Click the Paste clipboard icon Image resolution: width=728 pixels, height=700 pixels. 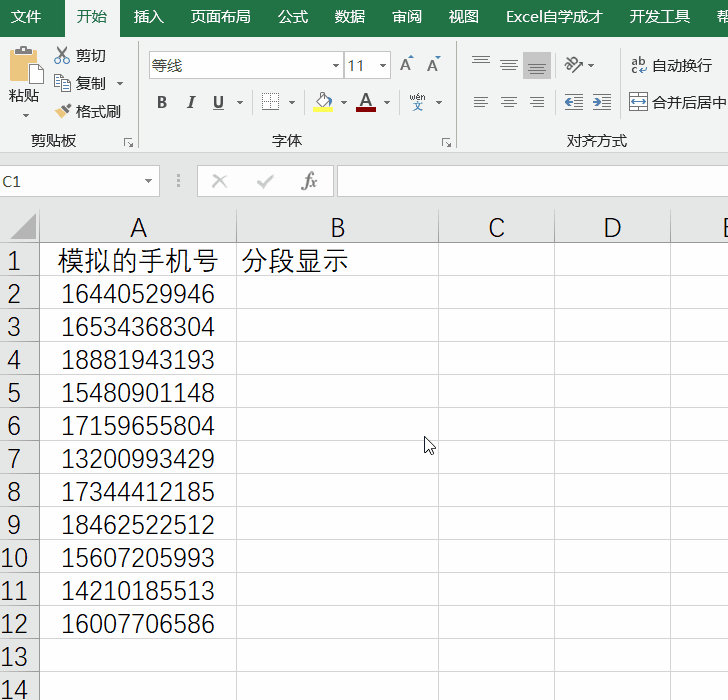coord(26,65)
